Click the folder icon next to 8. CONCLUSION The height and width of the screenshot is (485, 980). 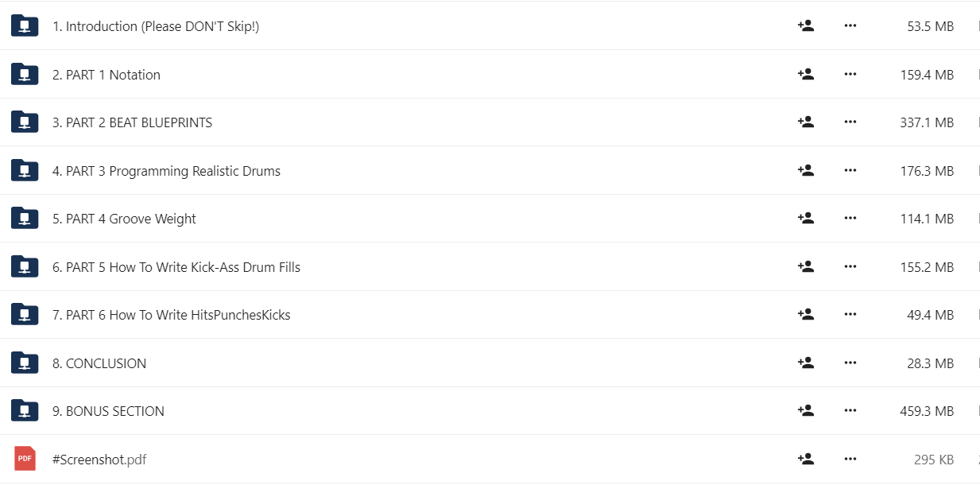pyautogui.click(x=25, y=363)
